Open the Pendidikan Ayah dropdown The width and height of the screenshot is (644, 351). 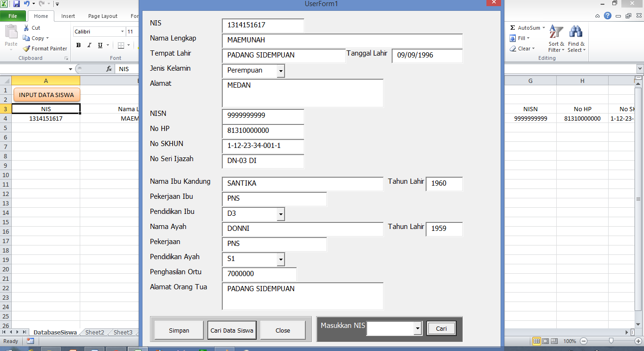(281, 259)
